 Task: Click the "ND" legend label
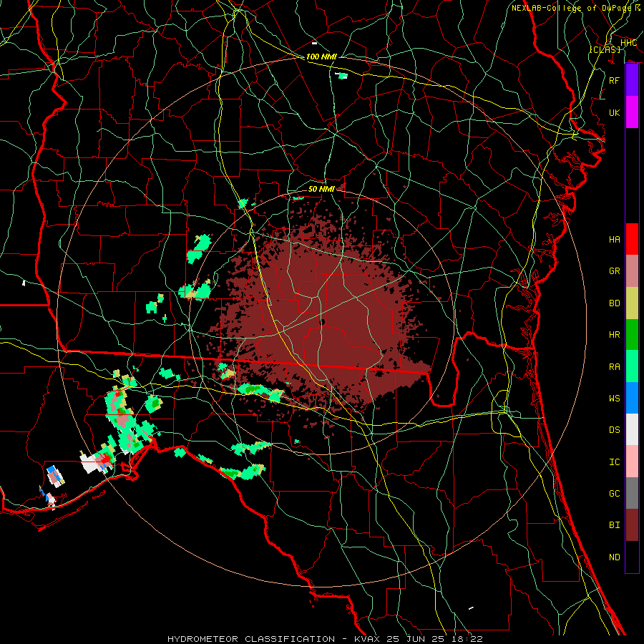tap(614, 557)
